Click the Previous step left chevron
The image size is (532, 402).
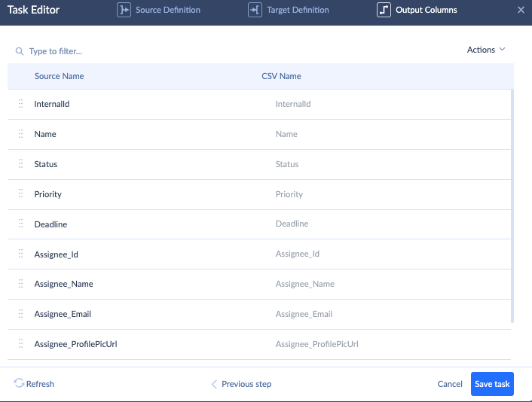214,384
